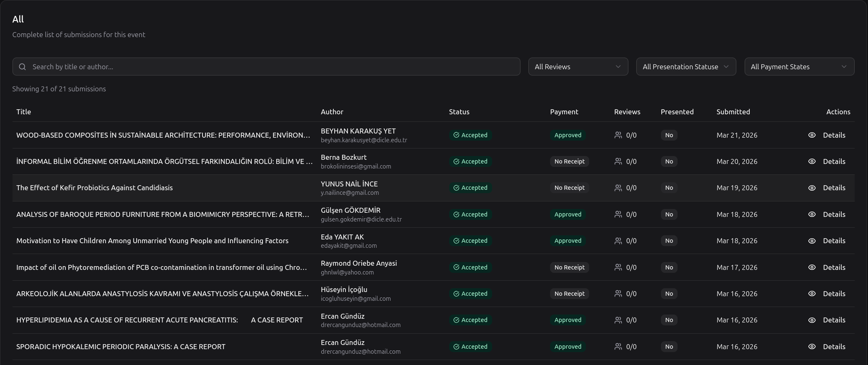Click reviewers icon in Raymond Oriebe Anyasi row
The width and height of the screenshot is (868, 365).
tap(618, 267)
